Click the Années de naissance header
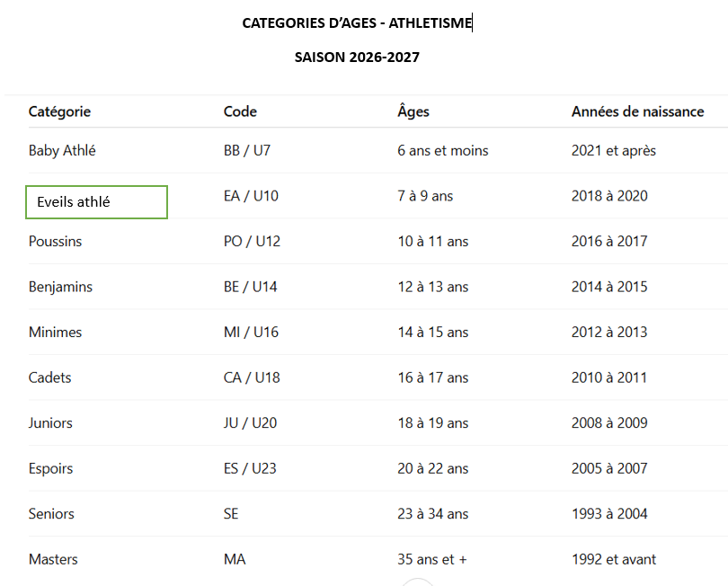 [637, 111]
